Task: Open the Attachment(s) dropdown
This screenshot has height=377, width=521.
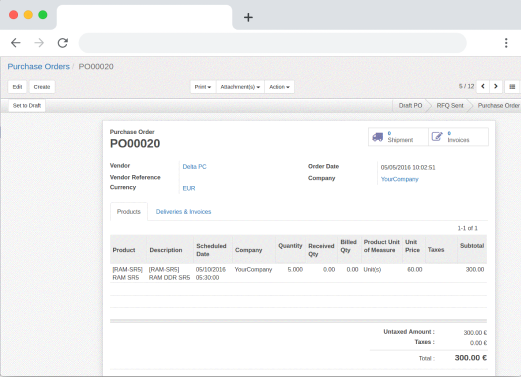Action: (x=240, y=87)
